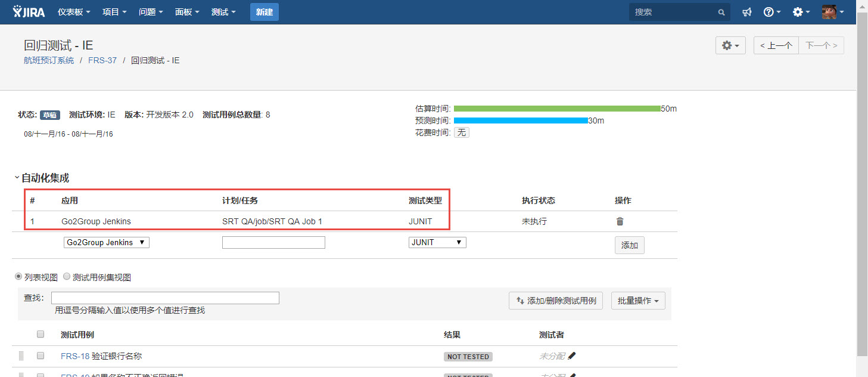Viewport: 868px width, 377px height.
Task: Click the 查找 filter input field
Action: point(165,298)
